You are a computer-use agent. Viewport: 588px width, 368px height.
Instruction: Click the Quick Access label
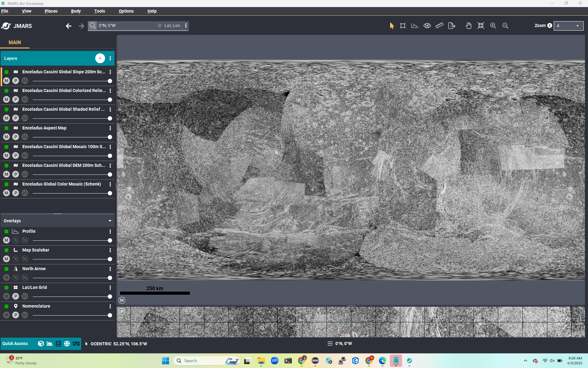click(x=15, y=343)
